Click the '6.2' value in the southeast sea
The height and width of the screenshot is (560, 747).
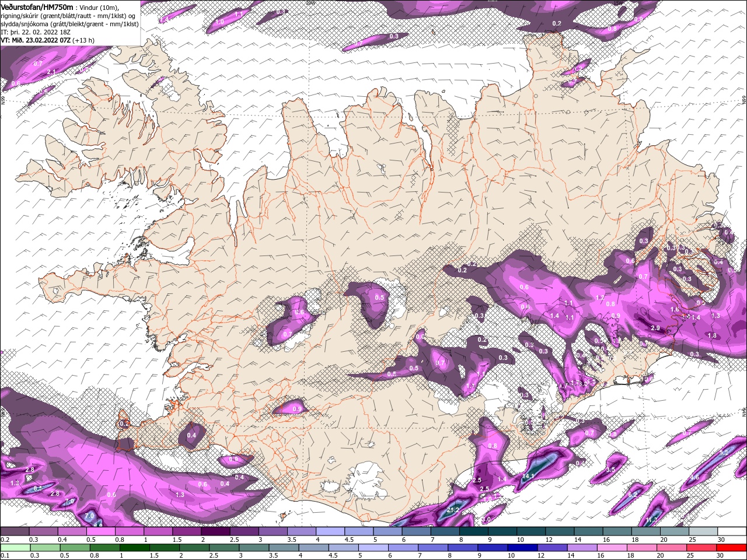[x=633, y=494]
